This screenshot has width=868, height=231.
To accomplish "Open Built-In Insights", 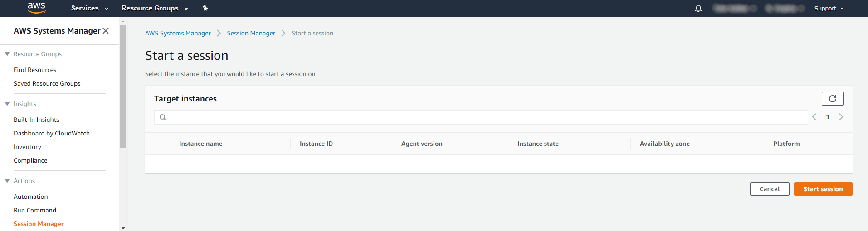I will (x=36, y=120).
